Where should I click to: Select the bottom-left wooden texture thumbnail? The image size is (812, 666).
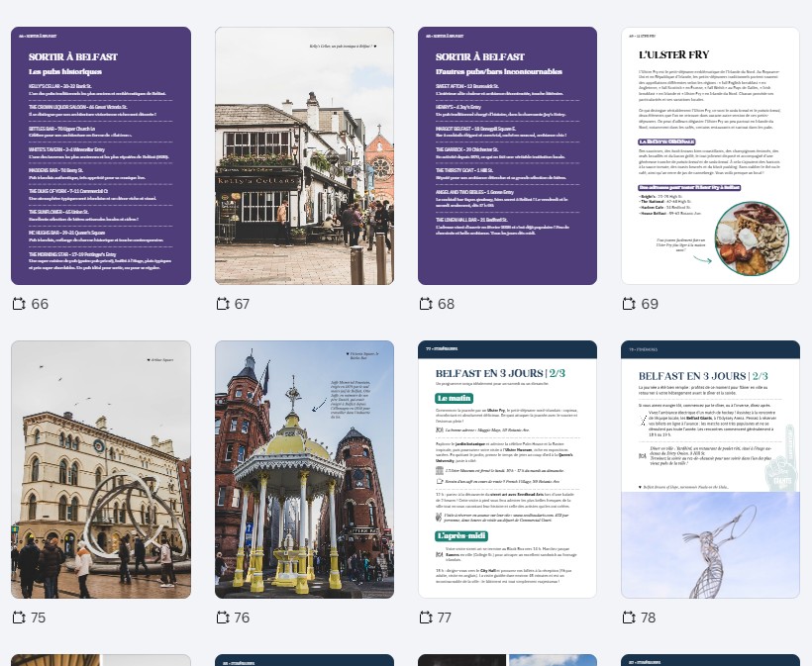click(101, 660)
